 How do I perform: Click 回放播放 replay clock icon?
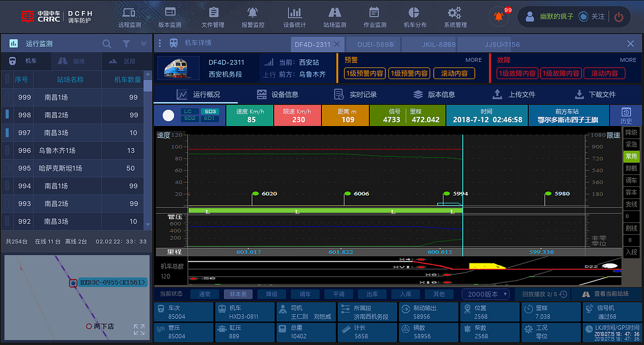[563, 294]
